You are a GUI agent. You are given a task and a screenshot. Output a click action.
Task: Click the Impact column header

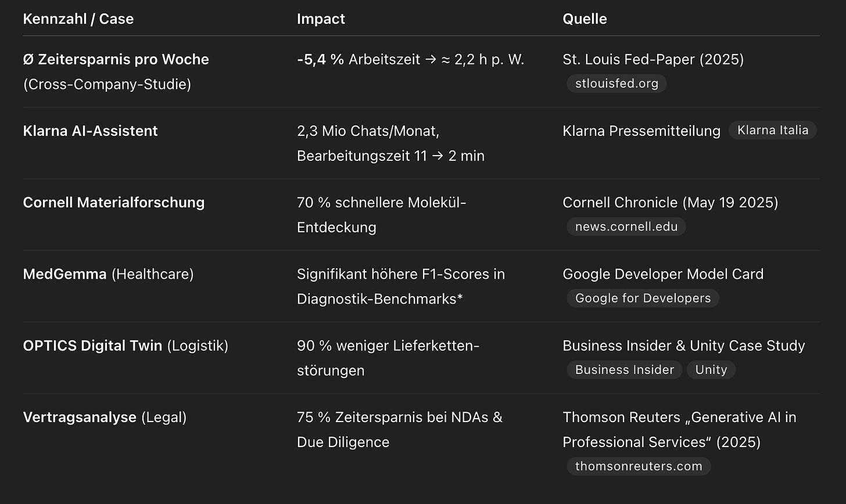pyautogui.click(x=321, y=19)
